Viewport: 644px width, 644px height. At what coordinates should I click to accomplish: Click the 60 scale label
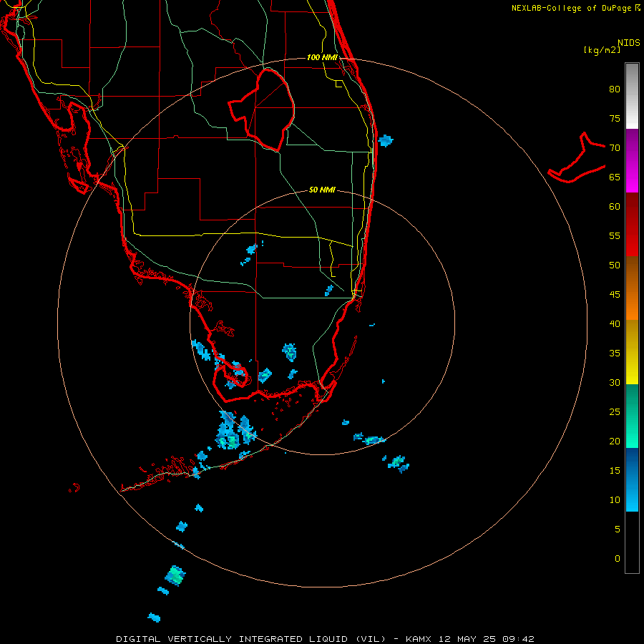(615, 207)
